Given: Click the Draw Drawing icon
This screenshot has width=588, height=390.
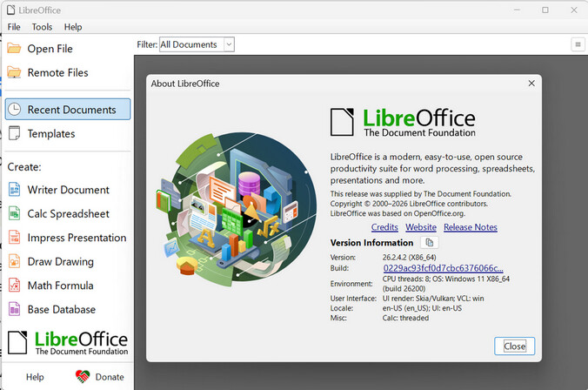Looking at the screenshot, I should click(14, 261).
